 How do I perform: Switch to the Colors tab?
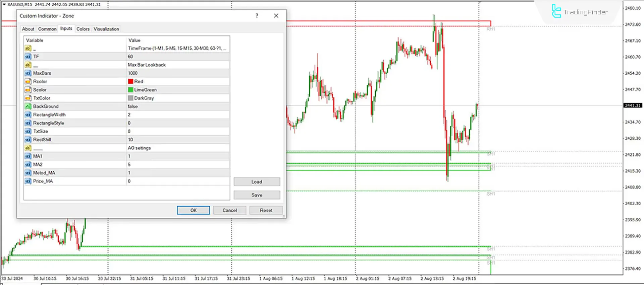tap(83, 29)
